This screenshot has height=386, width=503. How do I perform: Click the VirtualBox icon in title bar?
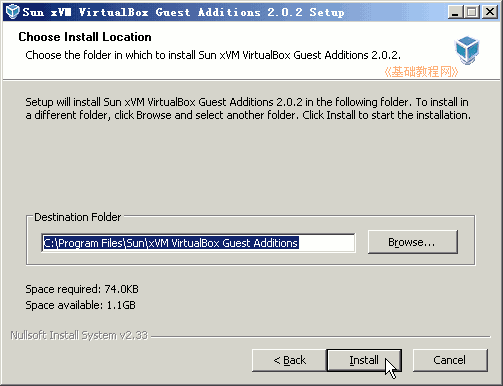tap(13, 12)
